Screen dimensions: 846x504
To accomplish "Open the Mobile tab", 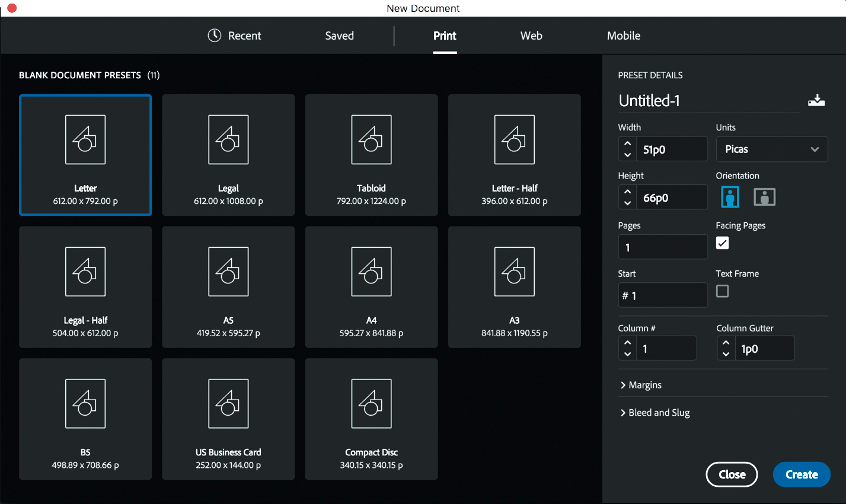I will [x=623, y=36].
